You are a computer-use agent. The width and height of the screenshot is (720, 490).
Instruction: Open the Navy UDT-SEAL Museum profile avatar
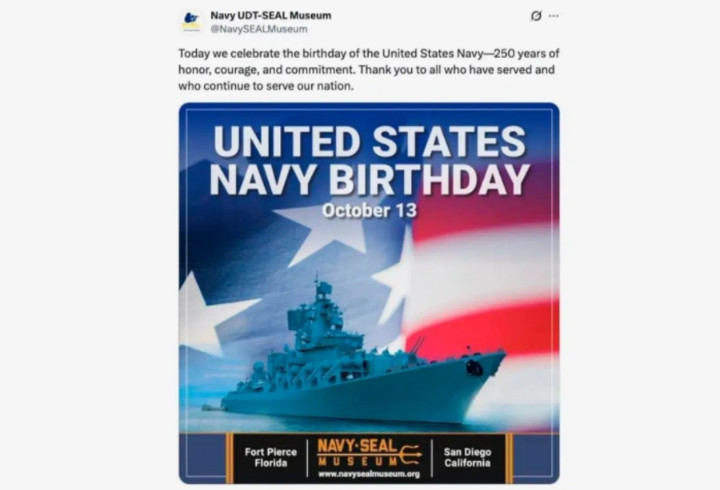coord(191,21)
